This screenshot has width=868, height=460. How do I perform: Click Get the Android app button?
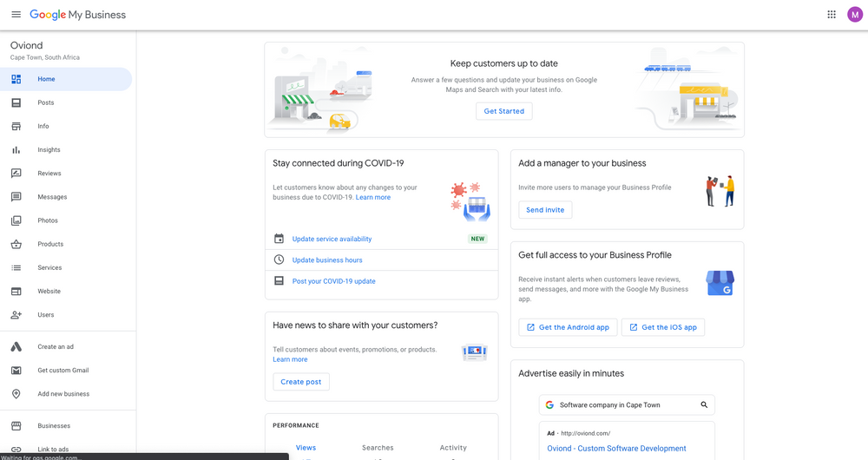568,327
